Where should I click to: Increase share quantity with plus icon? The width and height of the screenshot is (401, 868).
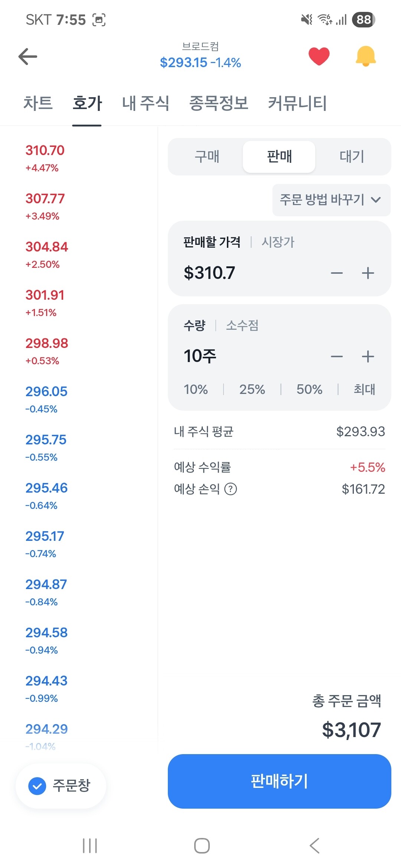(368, 357)
